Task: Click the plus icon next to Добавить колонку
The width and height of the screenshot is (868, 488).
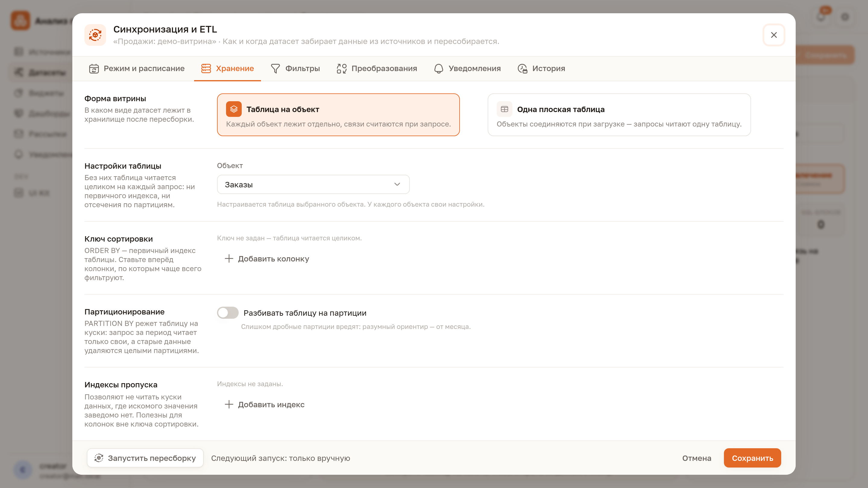Action: pos(229,259)
